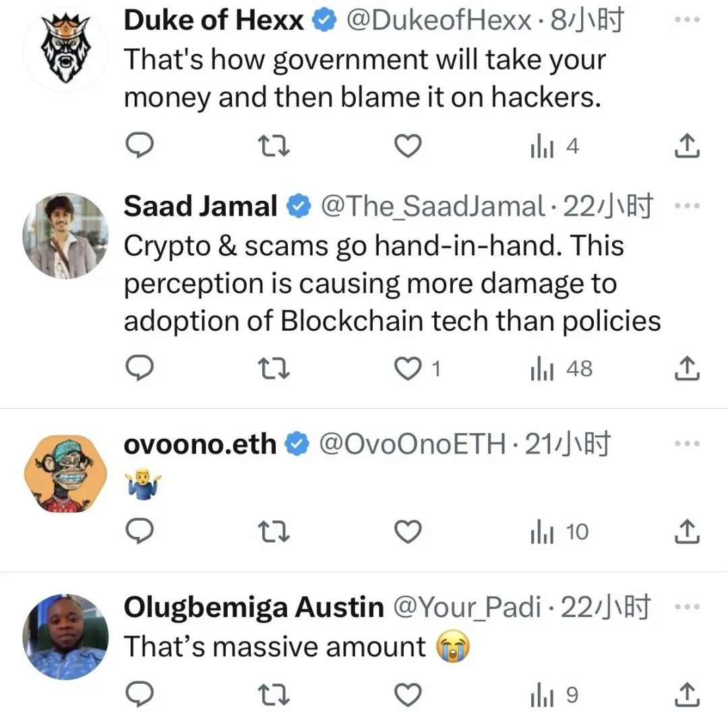Share Duke of Hexx's tweet
The width and height of the screenshot is (728, 725).
(x=687, y=146)
